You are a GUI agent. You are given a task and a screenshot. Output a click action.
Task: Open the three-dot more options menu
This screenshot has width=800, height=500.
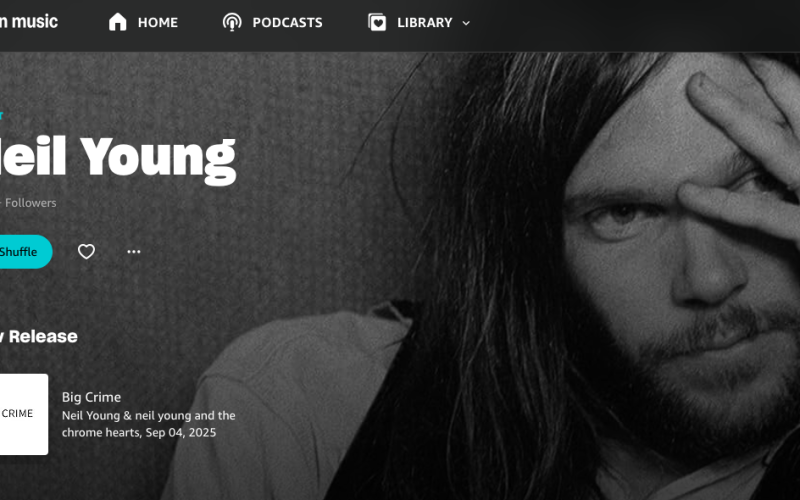pyautogui.click(x=134, y=252)
